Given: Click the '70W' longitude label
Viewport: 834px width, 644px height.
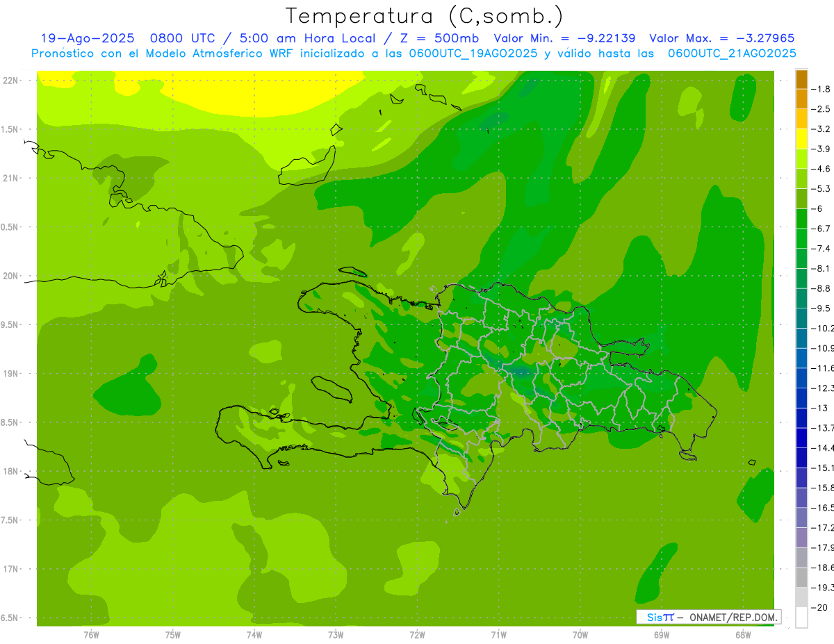Looking at the screenshot, I should point(580,635).
